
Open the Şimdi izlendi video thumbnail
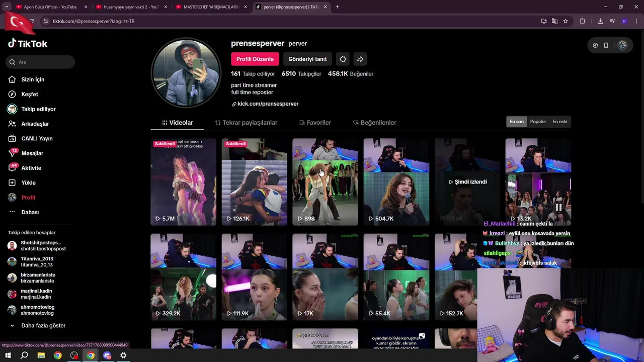pos(467,182)
